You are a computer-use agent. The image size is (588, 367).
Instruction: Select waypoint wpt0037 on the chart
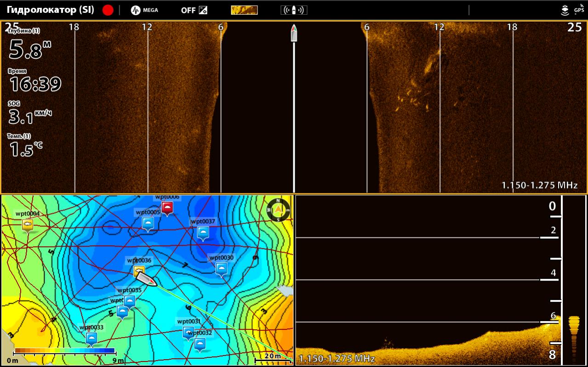pos(203,233)
